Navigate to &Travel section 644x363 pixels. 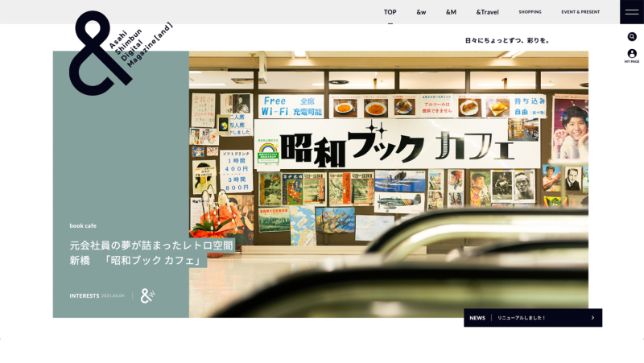click(x=487, y=12)
